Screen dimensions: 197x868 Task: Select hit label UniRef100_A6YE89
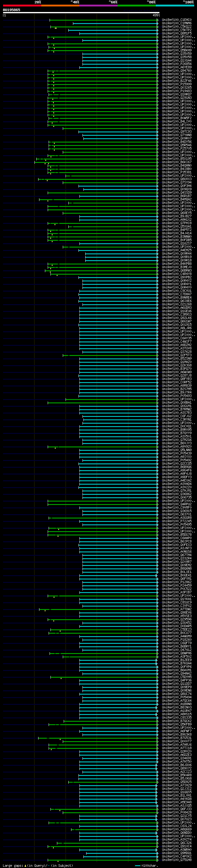pos(176,67)
